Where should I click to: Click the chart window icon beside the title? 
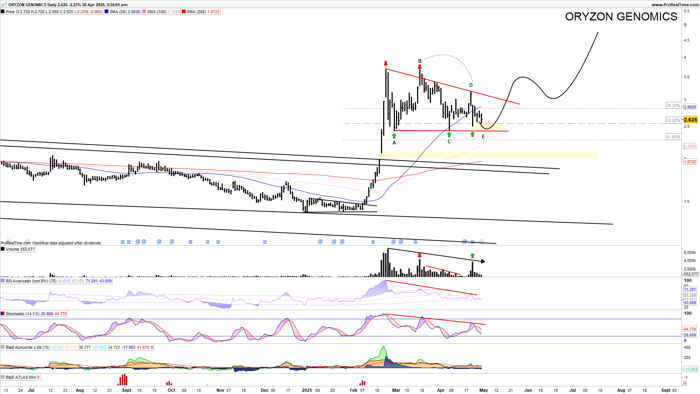click(x=3, y=4)
